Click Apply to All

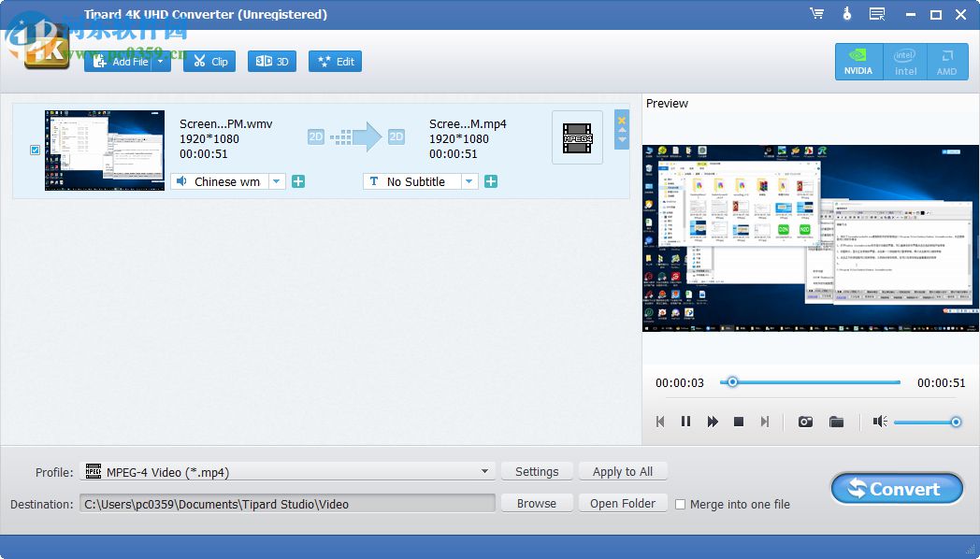tap(623, 471)
